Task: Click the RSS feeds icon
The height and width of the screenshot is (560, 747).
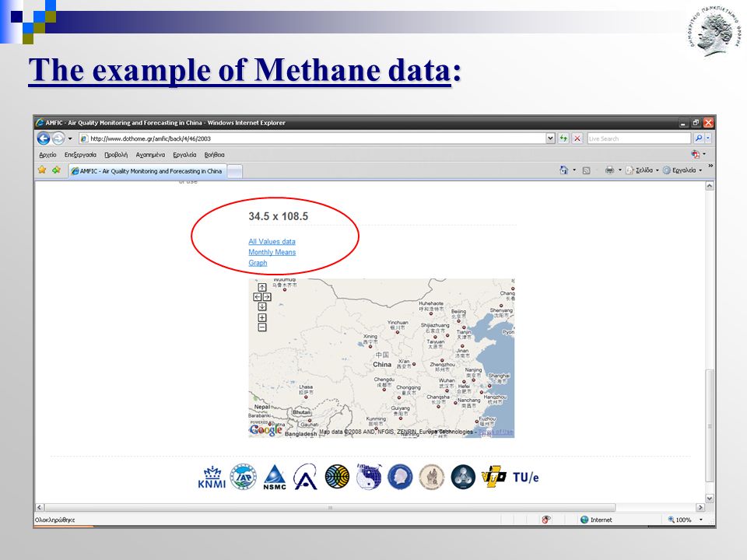Action: (587, 170)
